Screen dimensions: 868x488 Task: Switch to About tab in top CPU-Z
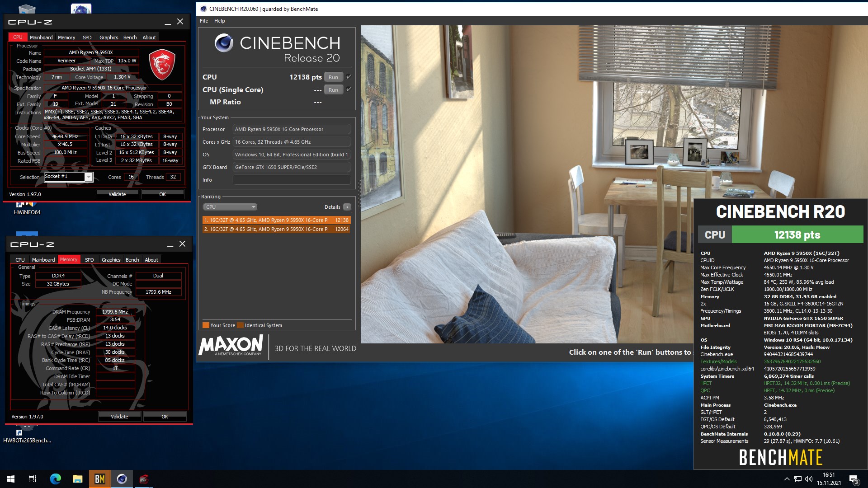pos(149,38)
